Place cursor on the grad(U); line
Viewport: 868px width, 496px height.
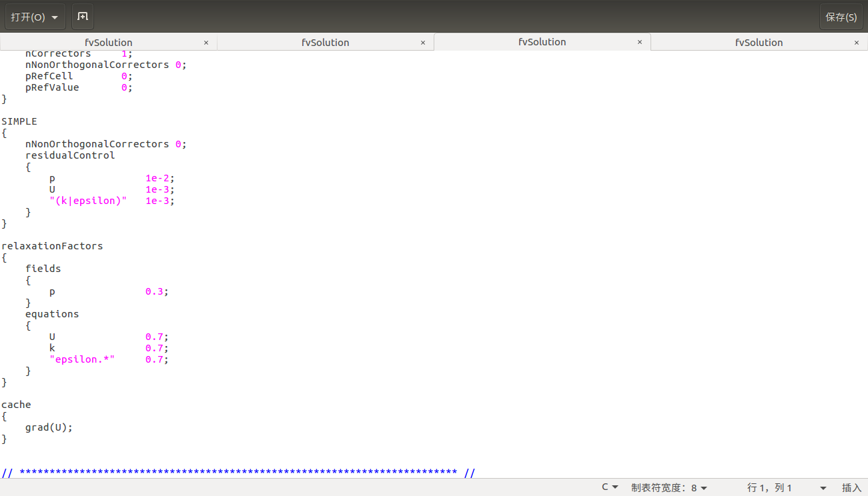(x=49, y=427)
